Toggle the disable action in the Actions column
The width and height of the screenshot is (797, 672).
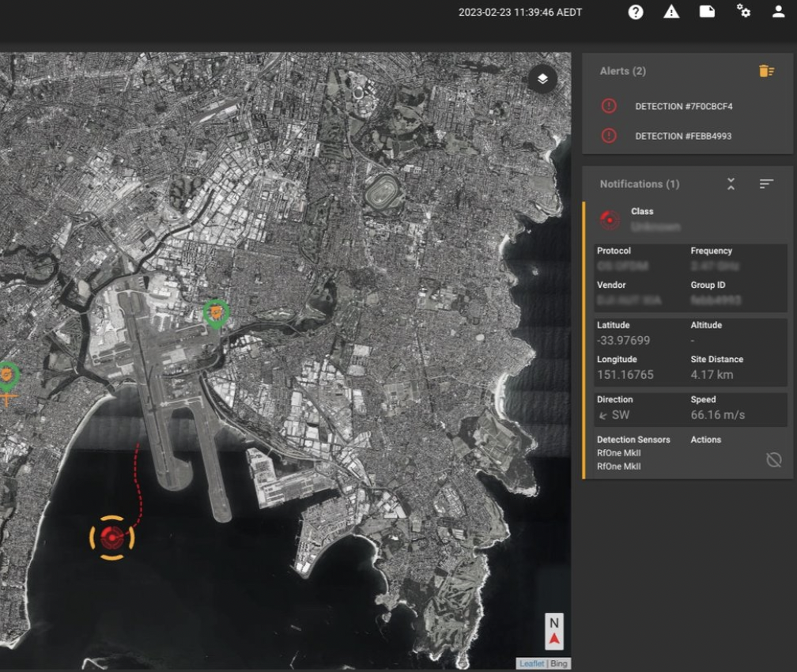pyautogui.click(x=773, y=459)
